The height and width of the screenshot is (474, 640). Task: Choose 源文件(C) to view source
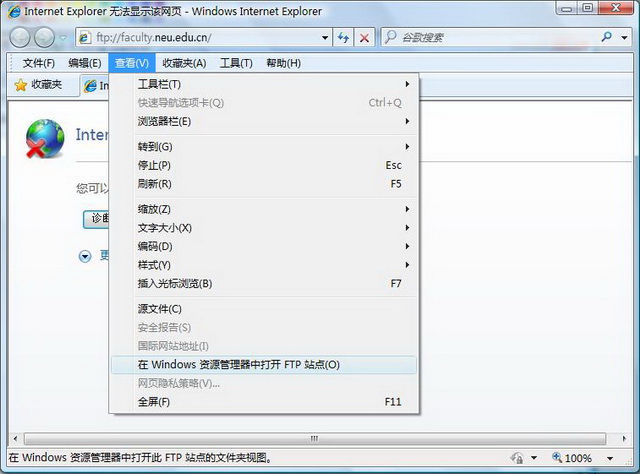pos(264,309)
